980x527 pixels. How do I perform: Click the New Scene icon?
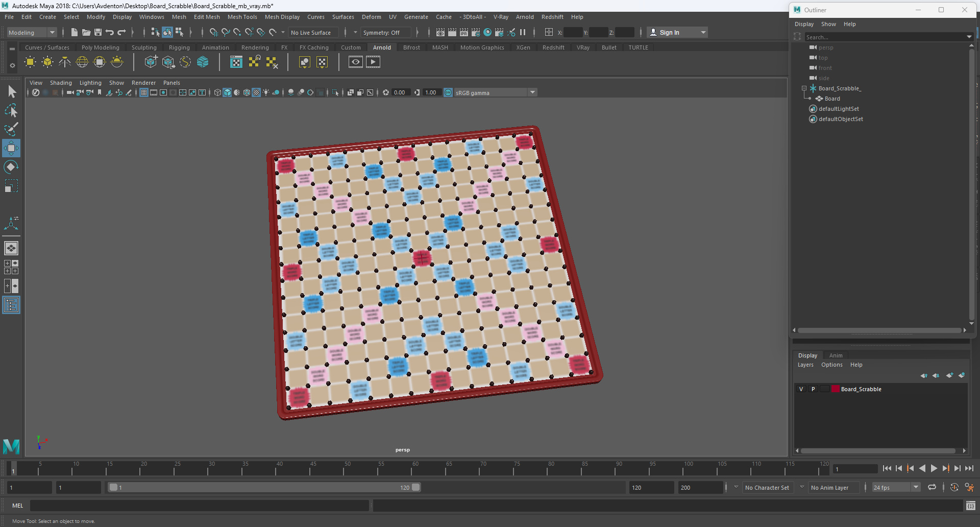click(x=75, y=32)
